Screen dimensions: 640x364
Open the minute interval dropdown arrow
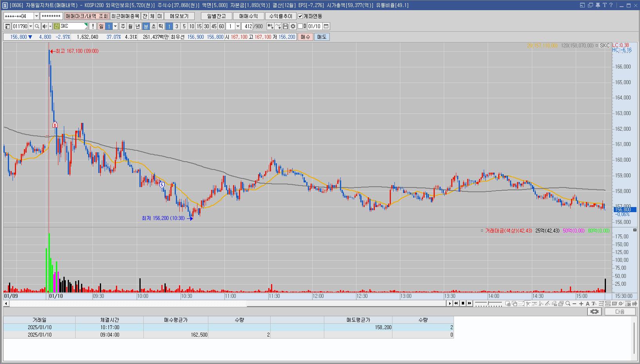tap(238, 26)
